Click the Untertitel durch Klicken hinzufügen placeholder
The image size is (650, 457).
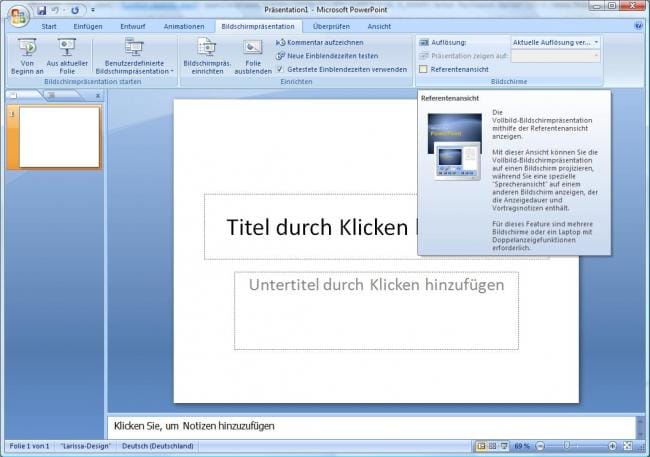[376, 311]
